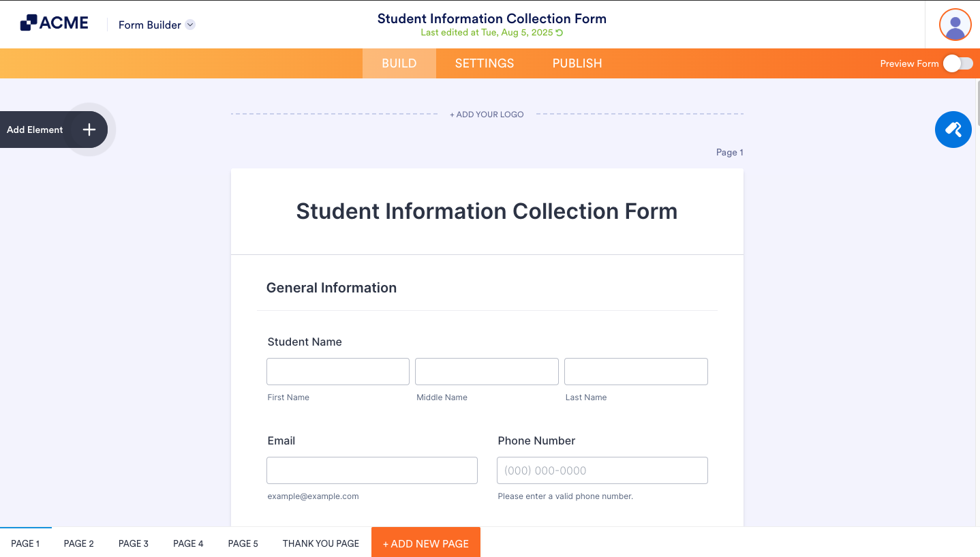Switch to the SETTINGS tab

click(484, 63)
